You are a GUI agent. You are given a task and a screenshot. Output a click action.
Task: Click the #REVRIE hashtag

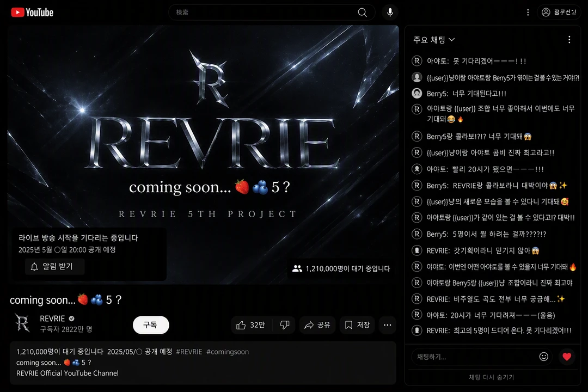(x=189, y=352)
